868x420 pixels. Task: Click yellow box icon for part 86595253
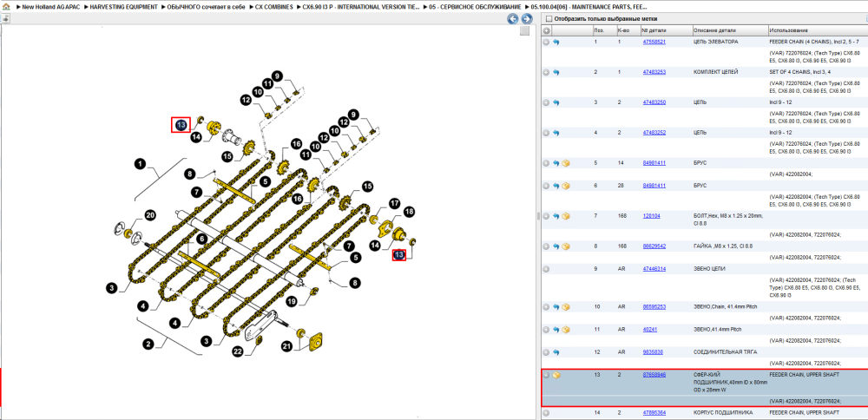(566, 306)
